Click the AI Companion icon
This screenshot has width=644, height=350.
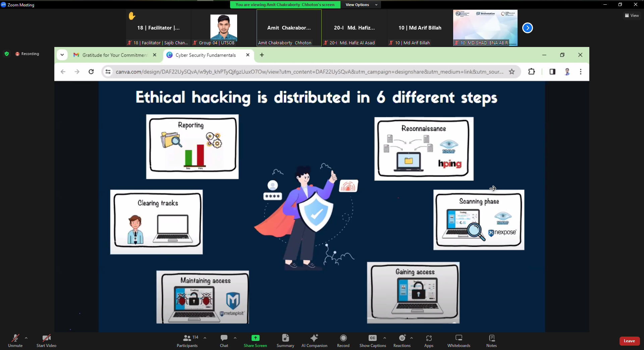pos(314,341)
